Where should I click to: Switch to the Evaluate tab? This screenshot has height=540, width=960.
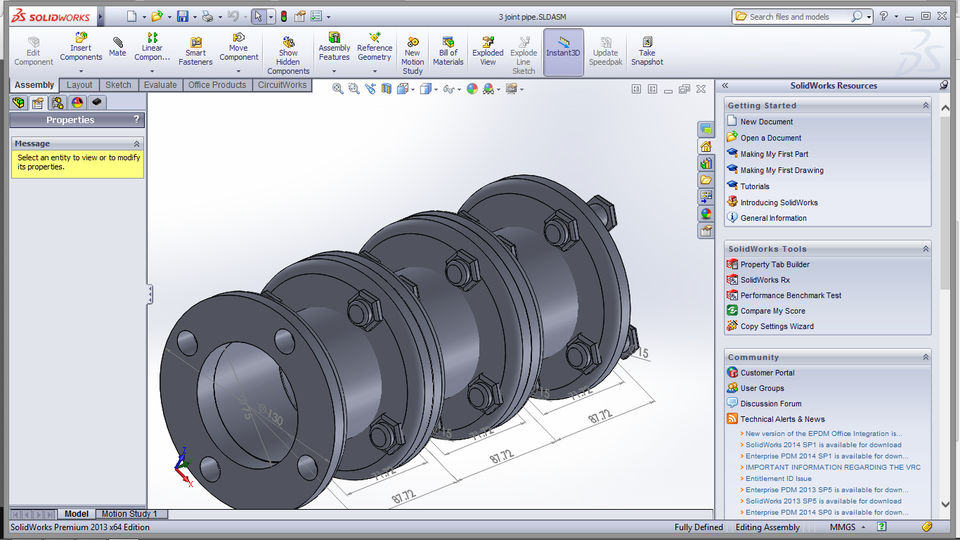click(160, 85)
